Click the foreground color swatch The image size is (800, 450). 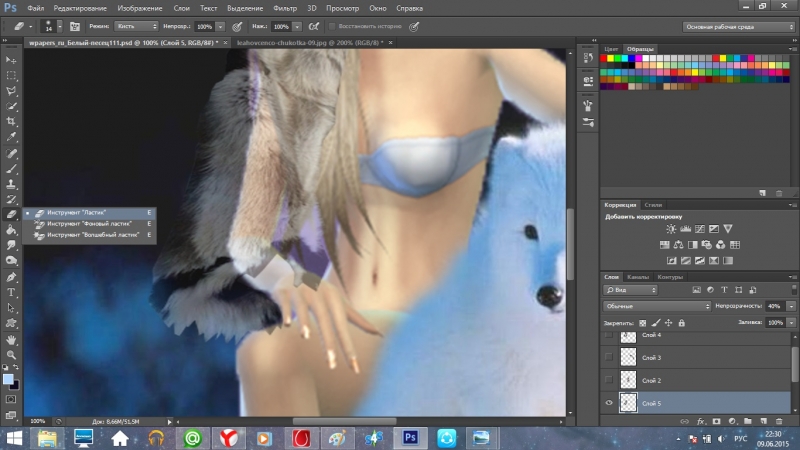pos(8,379)
